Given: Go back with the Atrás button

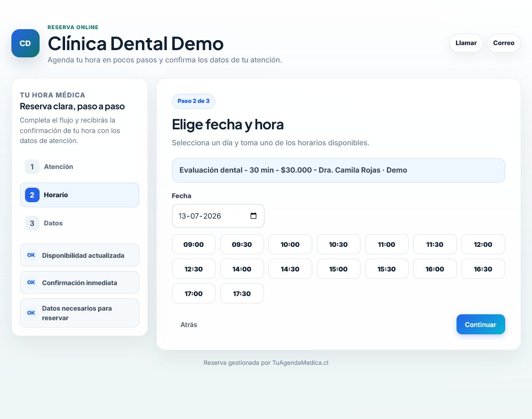Looking at the screenshot, I should coord(189,325).
